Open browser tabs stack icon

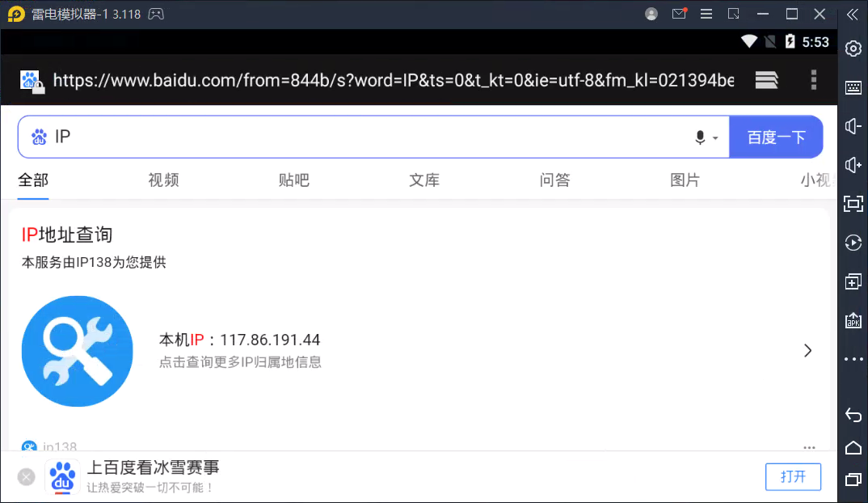(x=767, y=80)
